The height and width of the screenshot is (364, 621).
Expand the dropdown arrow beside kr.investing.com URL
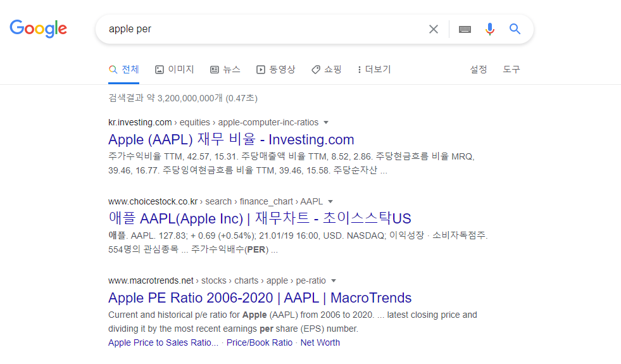coord(326,122)
